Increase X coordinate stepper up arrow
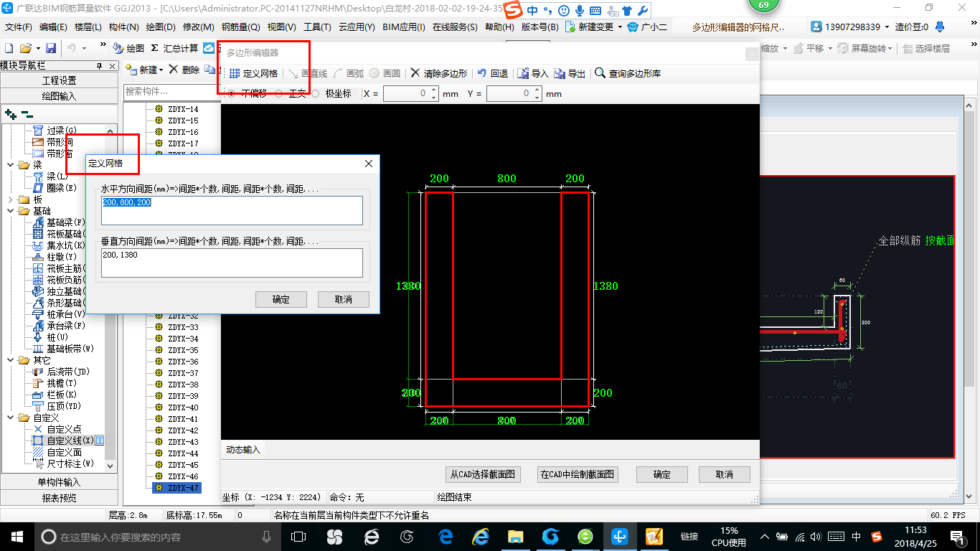Image resolution: width=980 pixels, height=551 pixels. click(433, 90)
